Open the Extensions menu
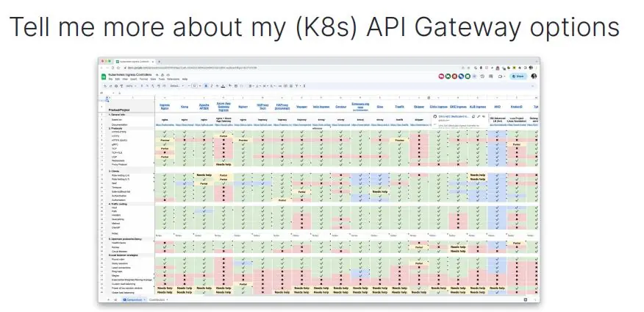 [173, 79]
